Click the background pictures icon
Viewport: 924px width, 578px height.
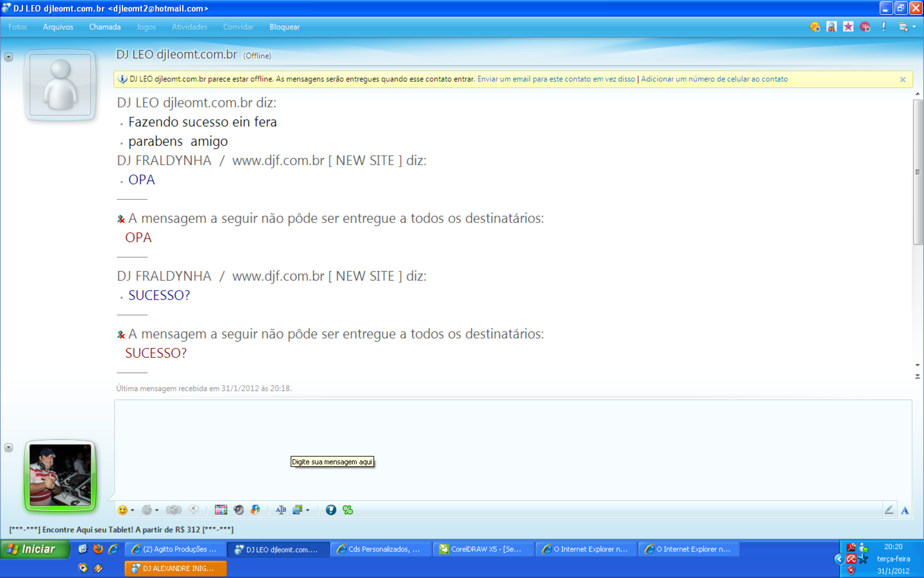298,510
